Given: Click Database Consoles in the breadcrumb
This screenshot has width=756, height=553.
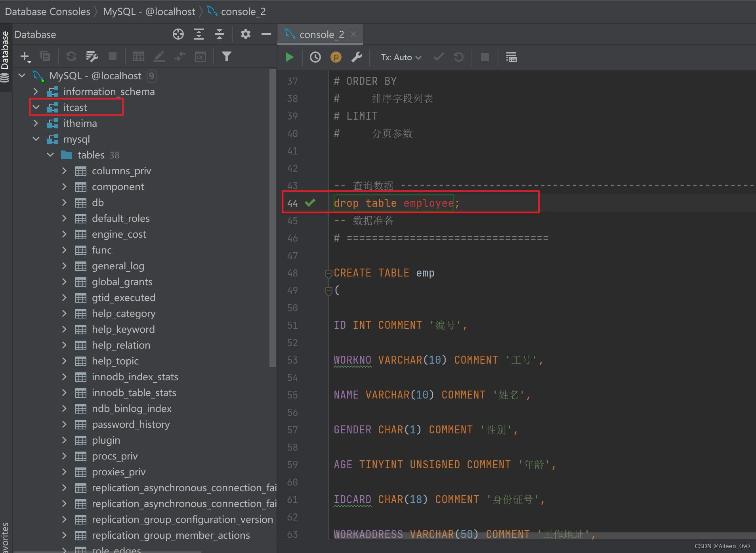Looking at the screenshot, I should click(x=48, y=11).
